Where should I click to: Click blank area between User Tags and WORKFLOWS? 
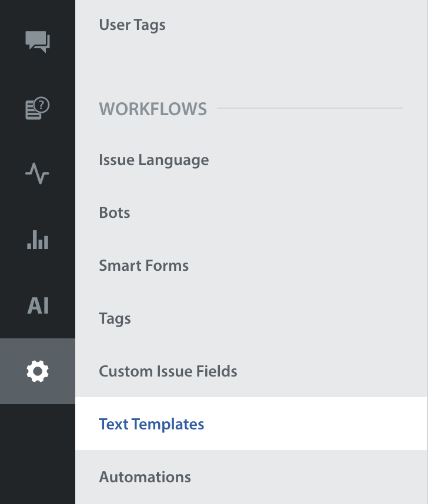(x=235, y=66)
